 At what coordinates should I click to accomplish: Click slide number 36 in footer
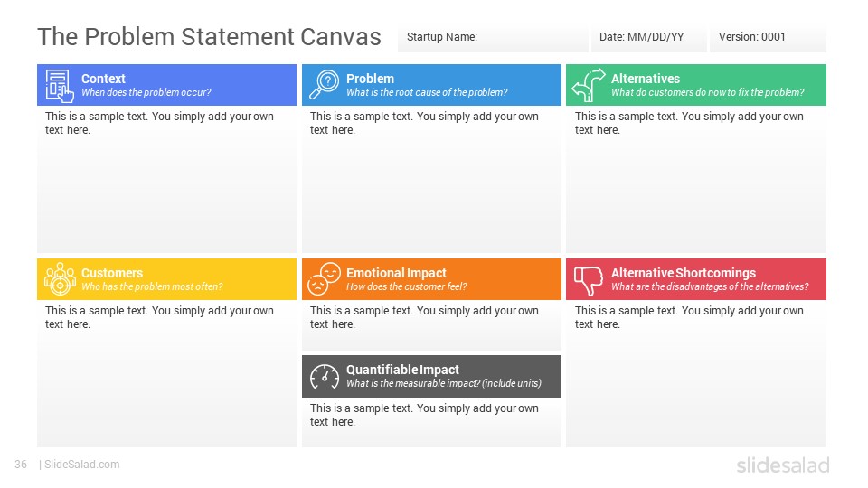pos(21,465)
